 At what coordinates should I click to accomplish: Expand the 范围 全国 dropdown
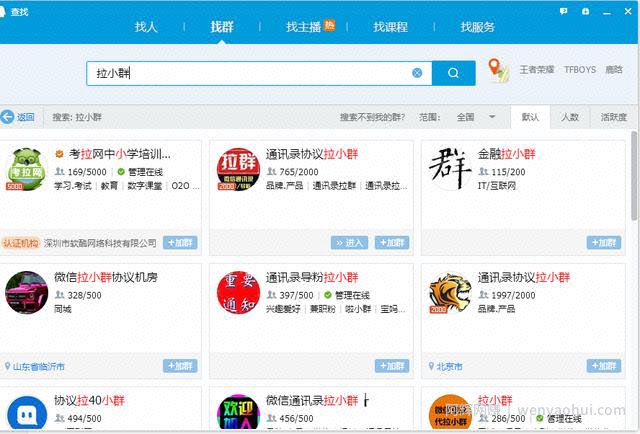click(476, 117)
